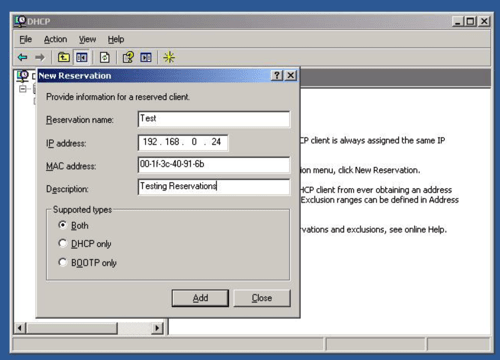
Task: Click the Forward arrow toolbar icon
Action: 40,57
